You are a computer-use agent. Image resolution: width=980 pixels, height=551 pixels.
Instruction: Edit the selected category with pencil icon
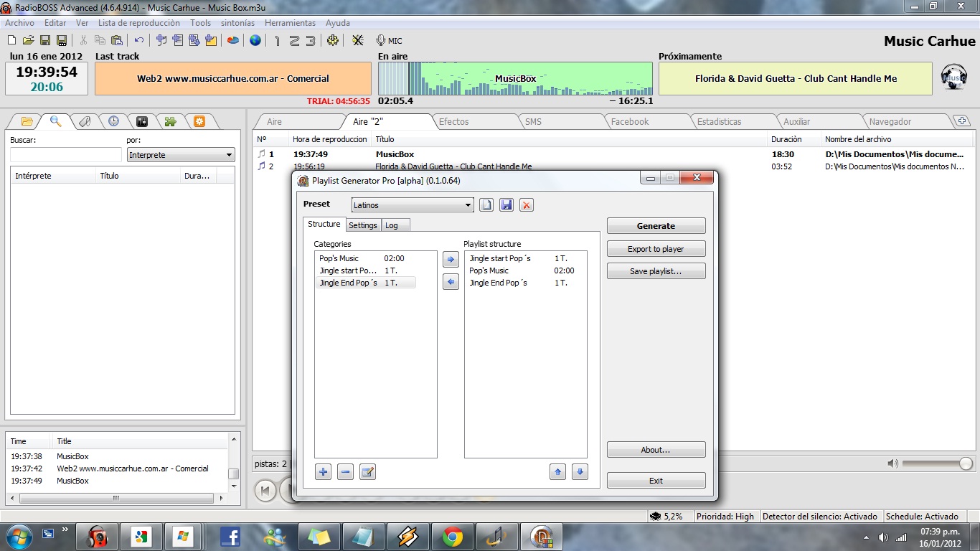(367, 472)
